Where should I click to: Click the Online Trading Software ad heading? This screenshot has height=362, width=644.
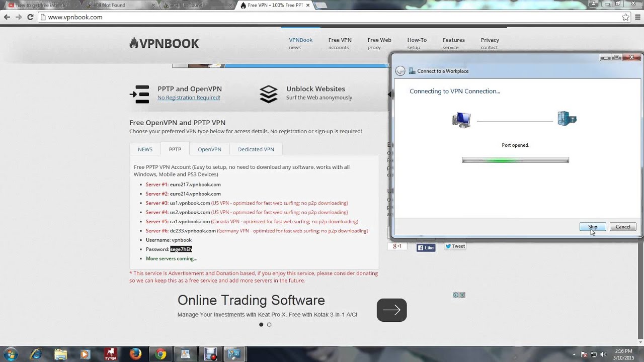tap(251, 300)
